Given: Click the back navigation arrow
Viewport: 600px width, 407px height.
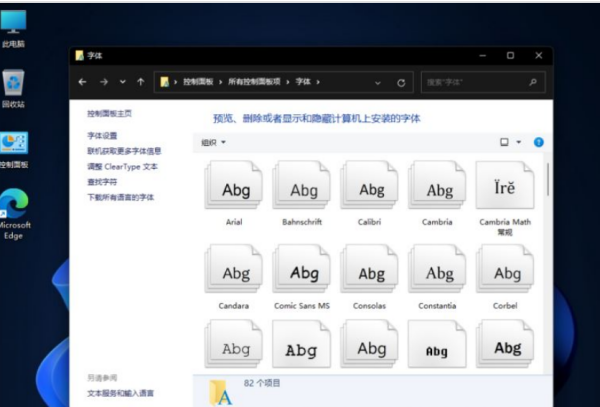Looking at the screenshot, I should click(x=83, y=82).
